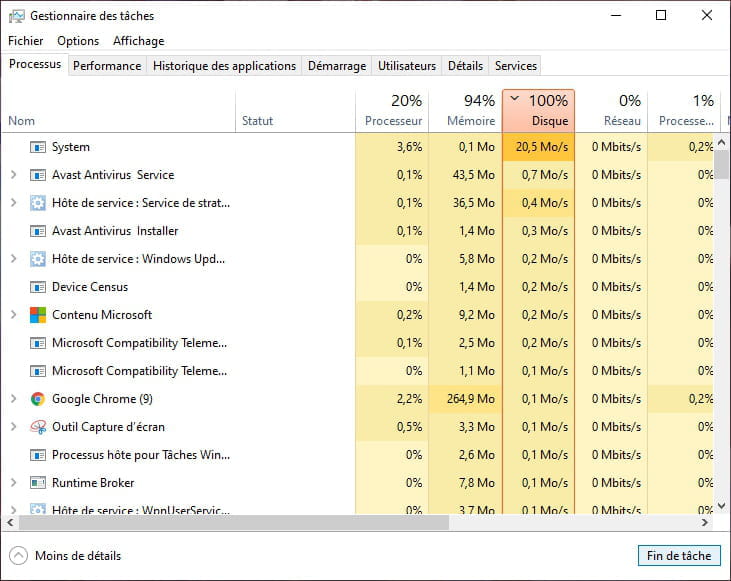731x581 pixels.
Task: Collapse view with Moins de détails arrow
Action: pos(18,555)
